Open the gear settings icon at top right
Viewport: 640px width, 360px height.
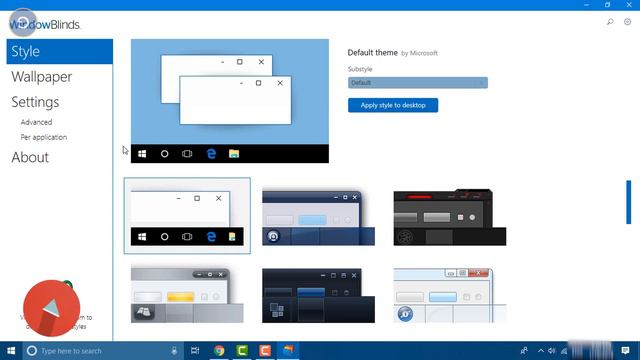tap(627, 22)
